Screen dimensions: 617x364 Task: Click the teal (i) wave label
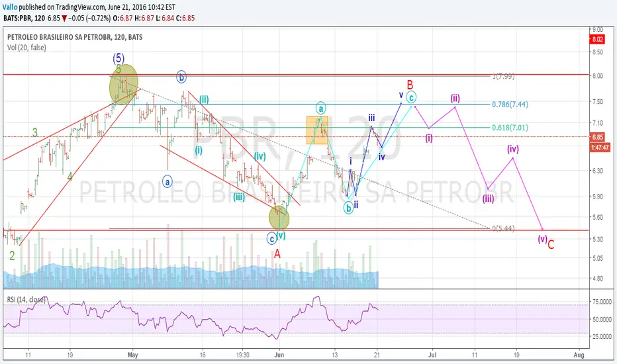tap(199, 150)
